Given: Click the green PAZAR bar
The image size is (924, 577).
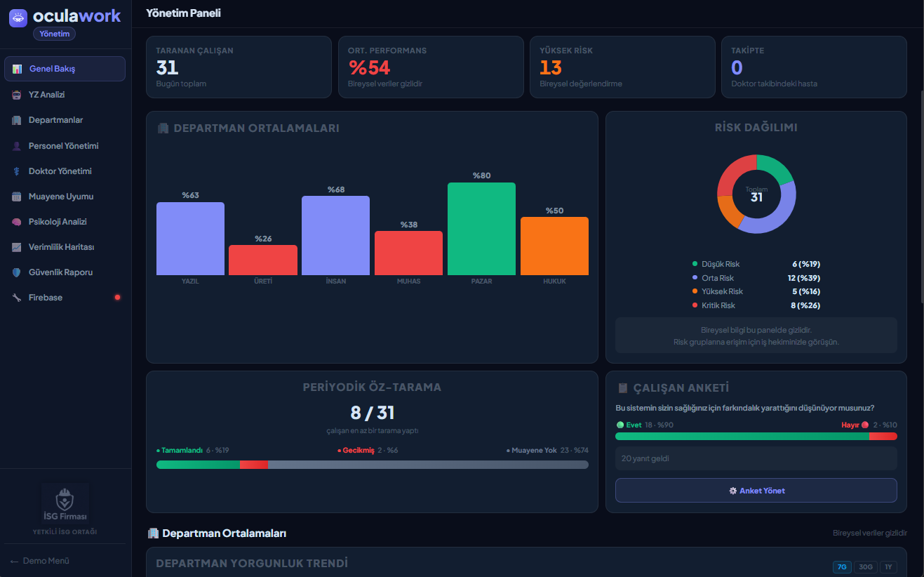Looking at the screenshot, I should (x=481, y=229).
